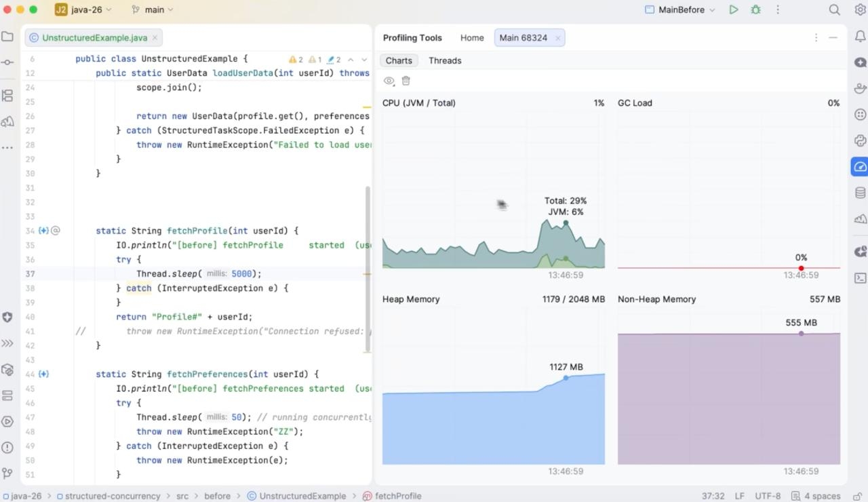Go to next highlighted problem arrow
The image size is (868, 502).
(x=364, y=60)
